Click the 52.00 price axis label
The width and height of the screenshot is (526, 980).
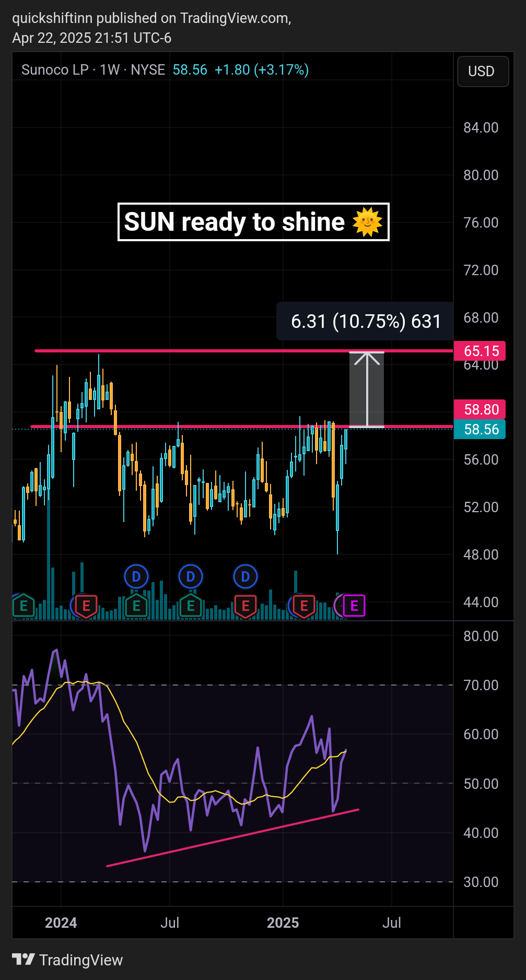point(481,507)
